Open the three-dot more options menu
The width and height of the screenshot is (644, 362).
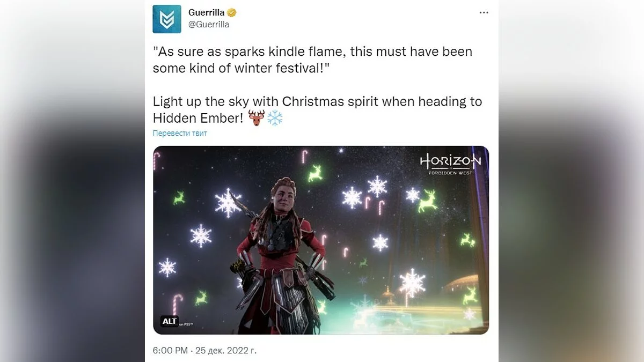pyautogui.click(x=484, y=12)
